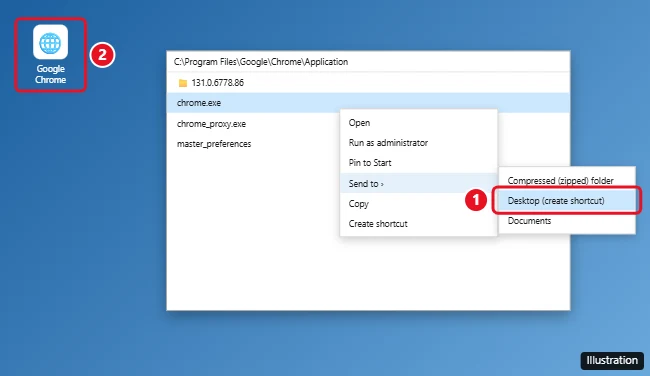Screen dimensions: 650x376
Task: Click the Google Chrome shortcut label
Action: [50, 74]
